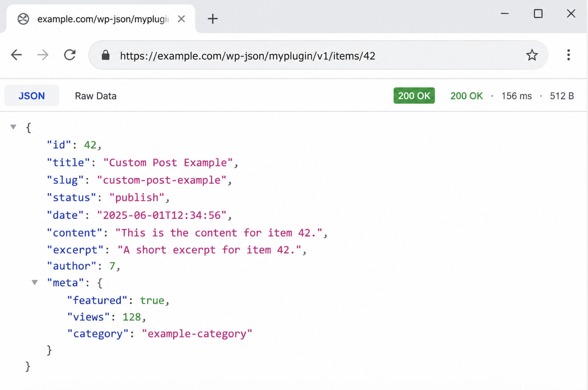Click the green 200 OK badge
This screenshot has height=390, width=588.
coord(414,96)
